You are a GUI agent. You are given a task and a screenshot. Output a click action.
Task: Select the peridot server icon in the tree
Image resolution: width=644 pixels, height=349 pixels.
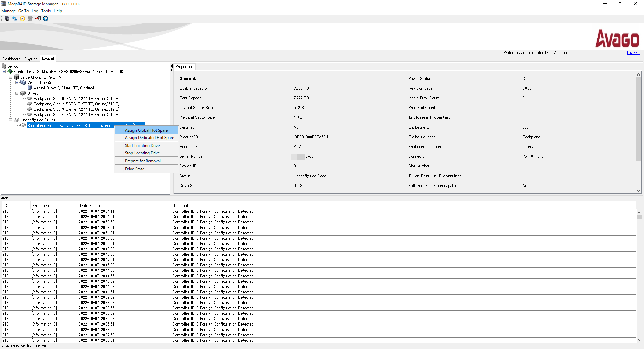click(x=4, y=66)
